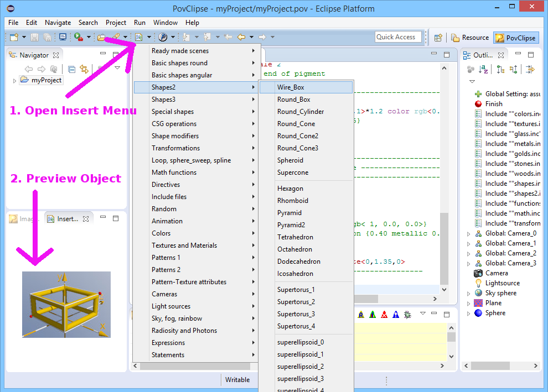
Task: Click the open folder toolbar icon
Action: coord(101,37)
